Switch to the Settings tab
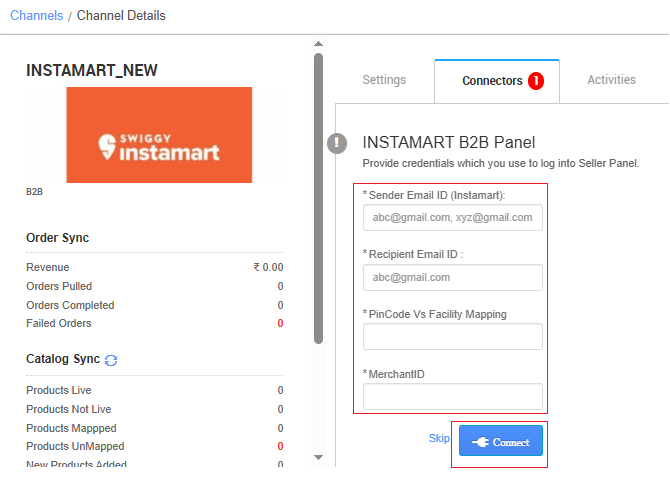Screen dimensions: 670x486 tap(384, 80)
